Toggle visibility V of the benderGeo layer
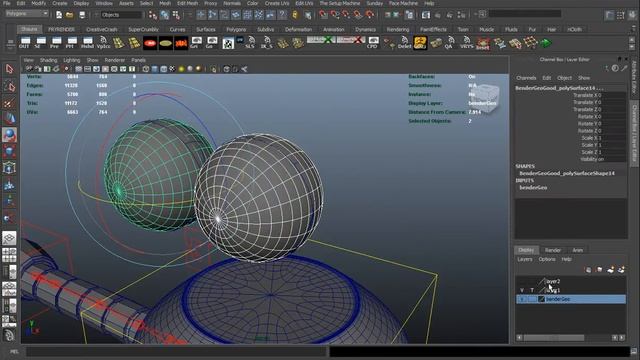Viewport: 640px width, 360px height. coord(521,299)
